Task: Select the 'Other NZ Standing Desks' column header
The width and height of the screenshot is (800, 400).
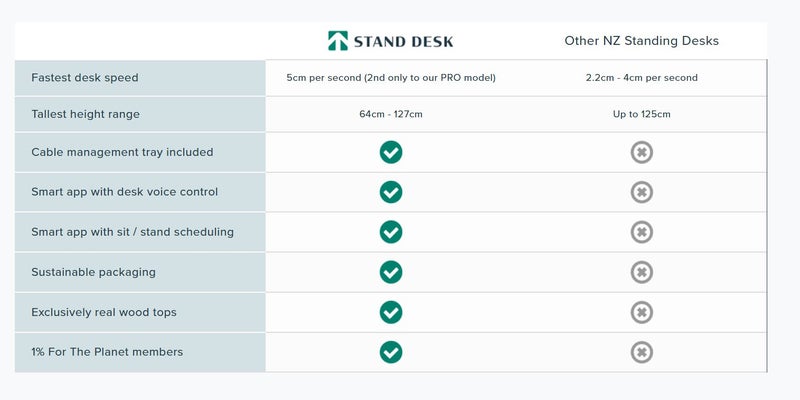Action: click(641, 41)
